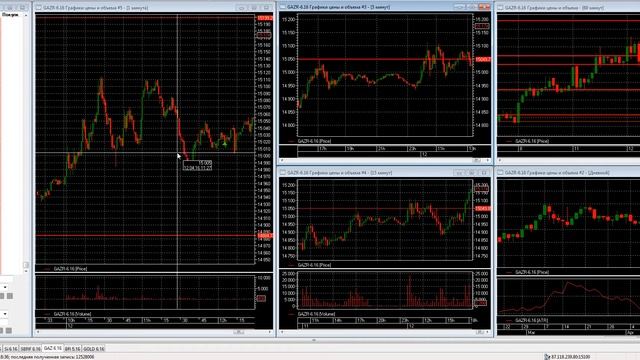
Task: Click red volume value label in 15-minute volume pane
Action: pyautogui.click(x=480, y=303)
